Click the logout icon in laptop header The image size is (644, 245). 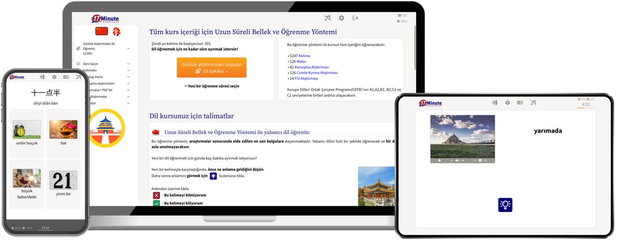[x=355, y=18]
